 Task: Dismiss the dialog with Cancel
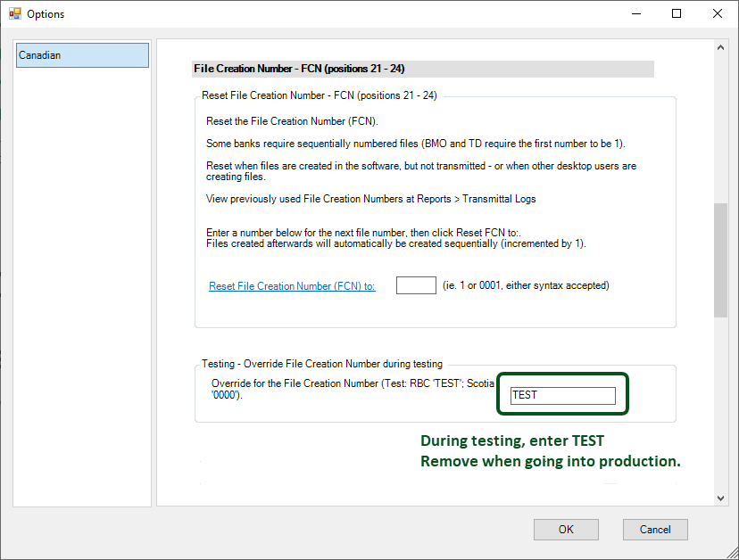655,529
